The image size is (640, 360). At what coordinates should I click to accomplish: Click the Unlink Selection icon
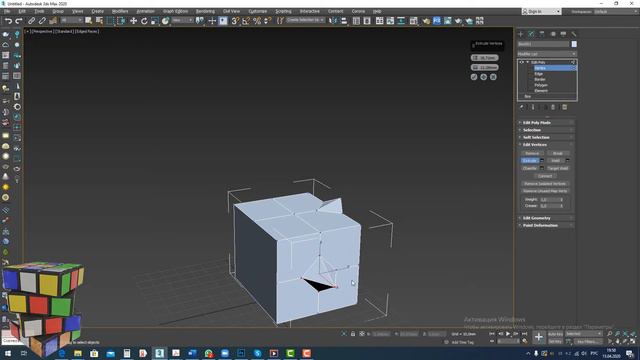42,21
